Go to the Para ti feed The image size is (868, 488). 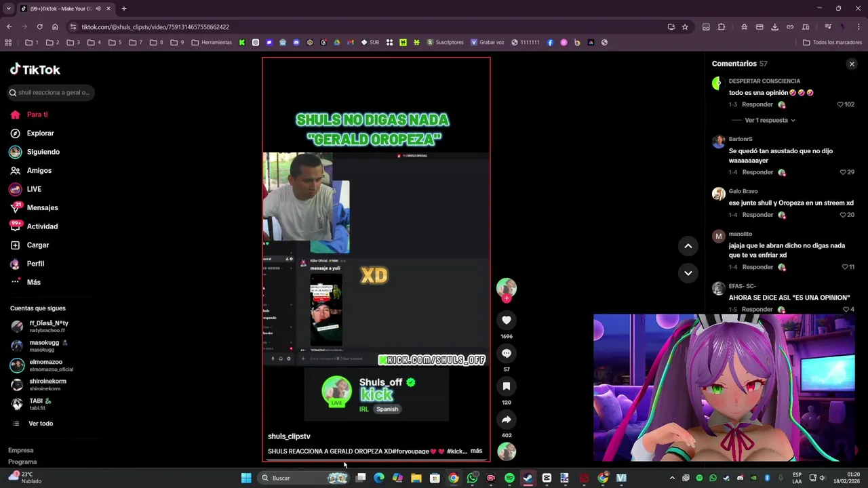pyautogui.click(x=37, y=115)
